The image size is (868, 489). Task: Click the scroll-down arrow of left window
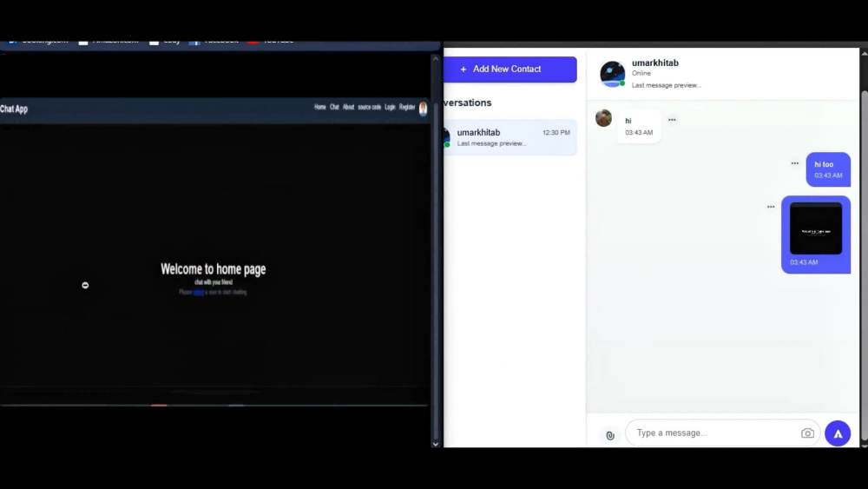coord(435,444)
